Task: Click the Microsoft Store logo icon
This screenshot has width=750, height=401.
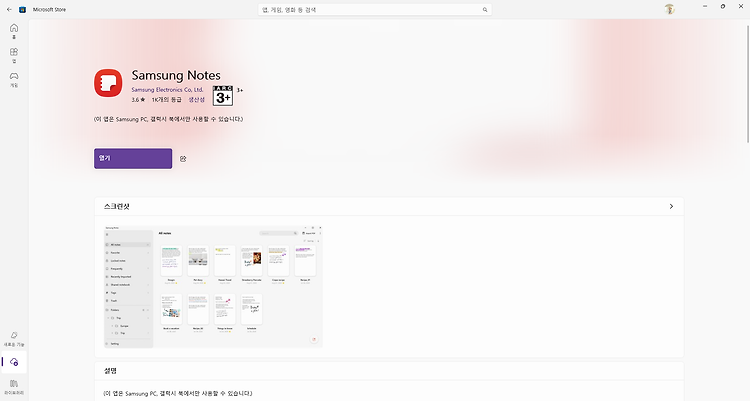Action: point(22,10)
